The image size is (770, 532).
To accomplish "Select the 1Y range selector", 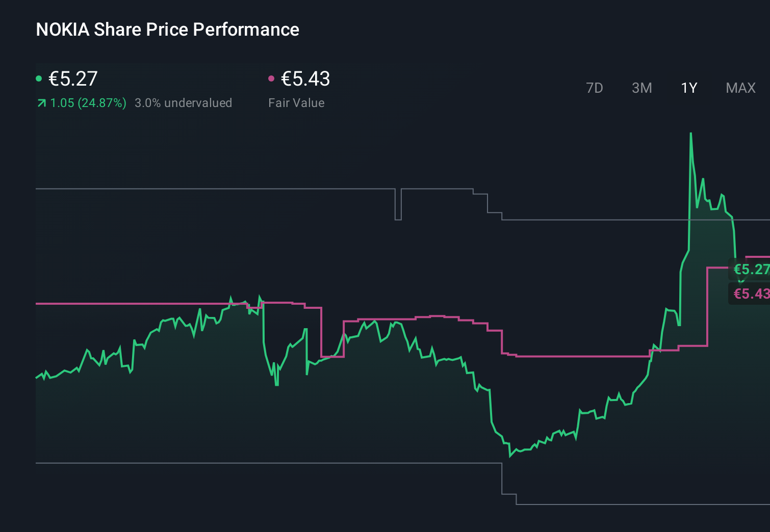I will [688, 88].
